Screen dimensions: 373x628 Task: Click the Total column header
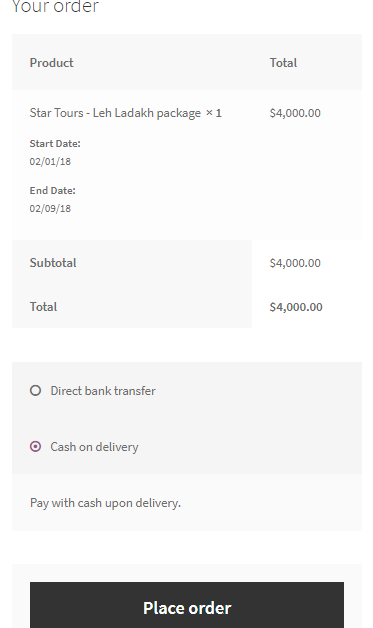[x=283, y=62]
